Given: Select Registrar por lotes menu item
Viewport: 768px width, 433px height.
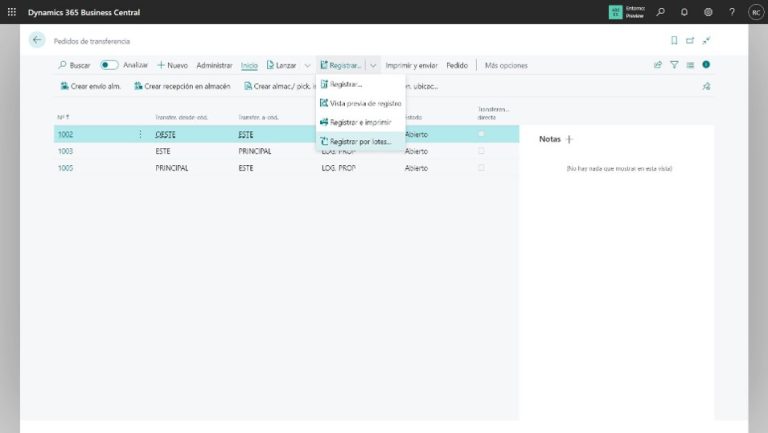Looking at the screenshot, I should tap(359, 141).
